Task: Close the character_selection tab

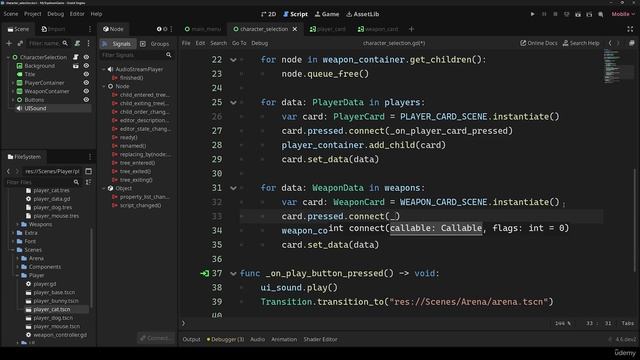Action: point(295,29)
